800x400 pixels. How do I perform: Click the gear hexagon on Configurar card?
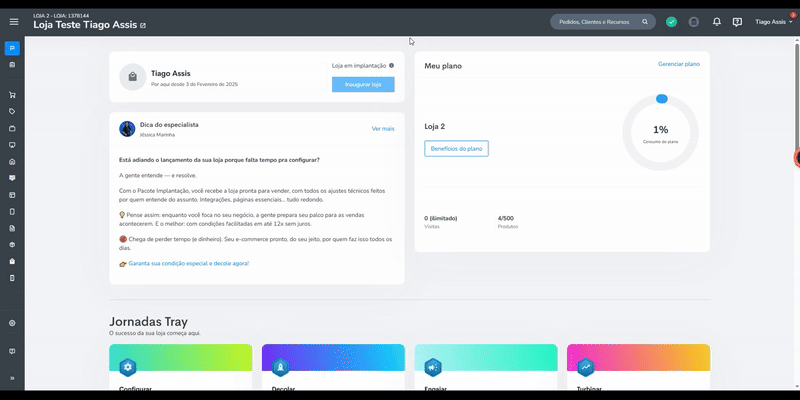pos(128,367)
